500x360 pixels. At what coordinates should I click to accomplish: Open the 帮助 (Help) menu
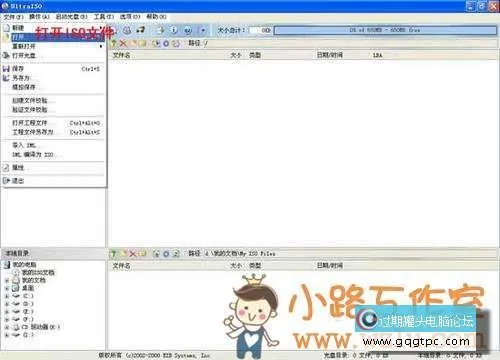pos(156,16)
